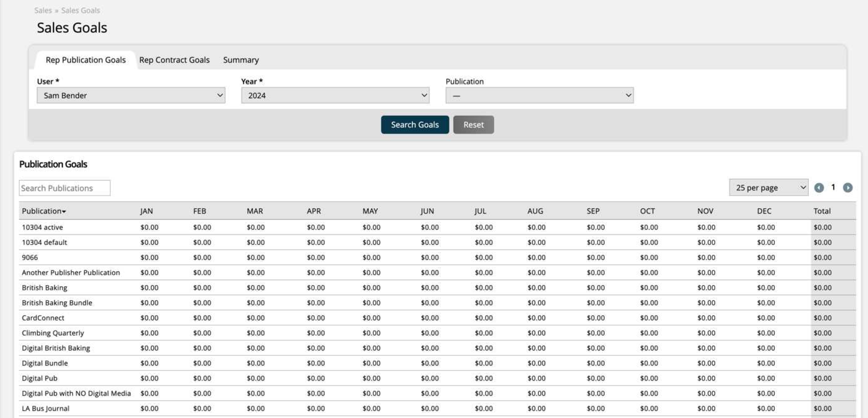Screen dimensions: 868x418
Task: Open the User dropdown
Action: click(130, 96)
